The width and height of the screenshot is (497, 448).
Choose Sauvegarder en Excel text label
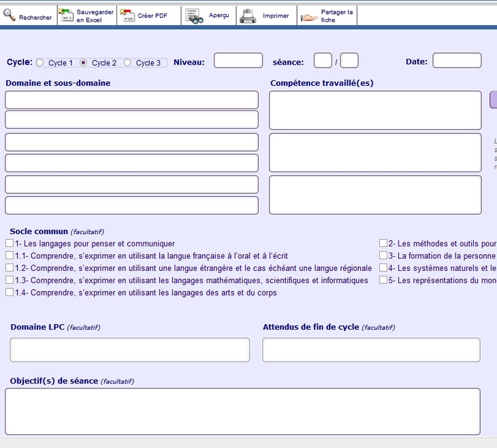[95, 16]
